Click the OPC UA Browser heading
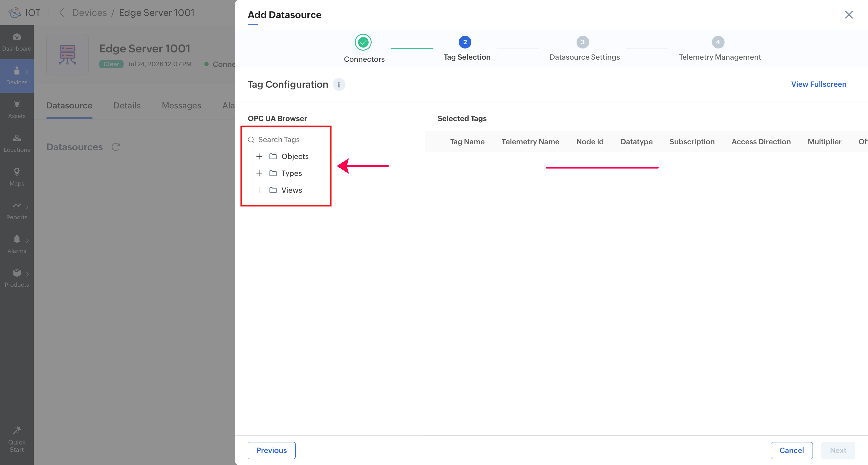868x465 pixels. point(277,119)
